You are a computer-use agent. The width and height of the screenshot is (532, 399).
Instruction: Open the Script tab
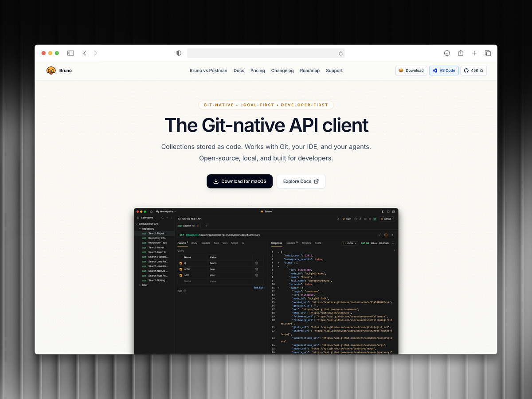click(x=235, y=243)
